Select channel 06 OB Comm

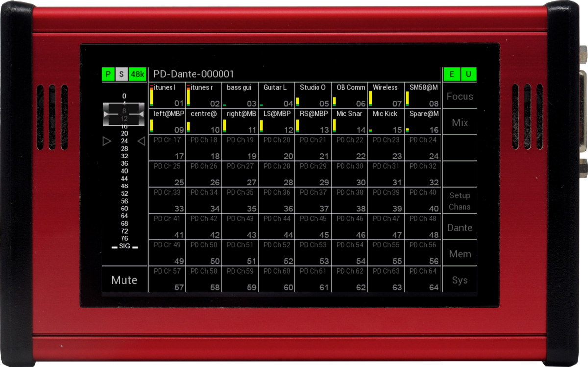pos(350,96)
